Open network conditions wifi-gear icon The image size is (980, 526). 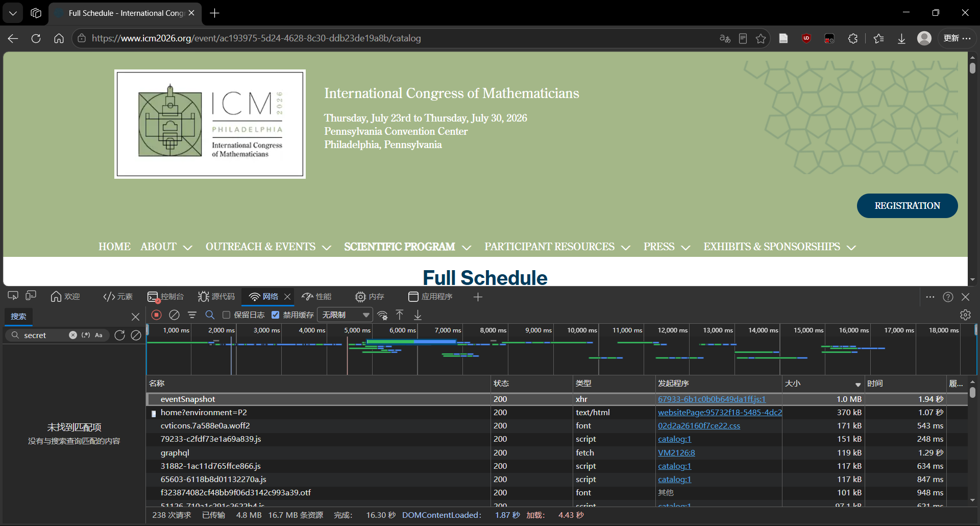pos(382,315)
